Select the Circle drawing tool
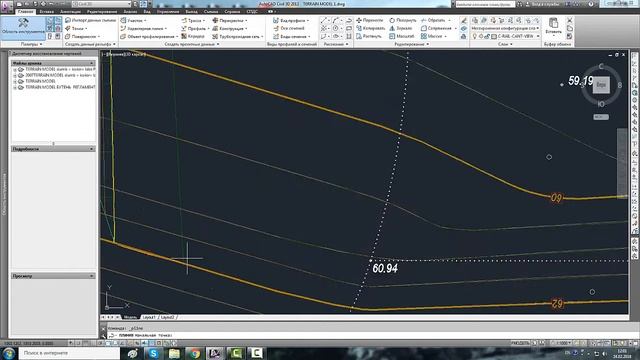 click(336, 29)
